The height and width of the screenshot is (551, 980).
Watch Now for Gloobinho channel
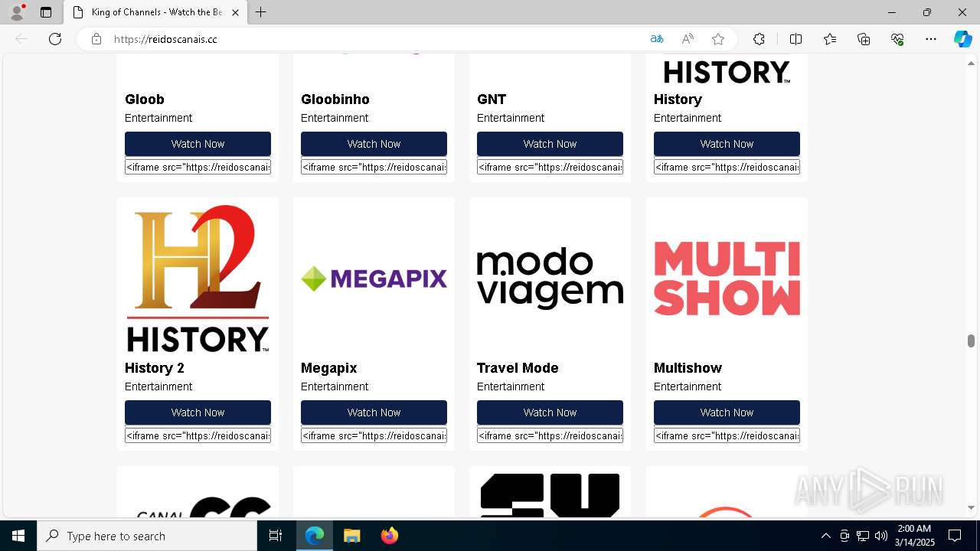point(374,144)
